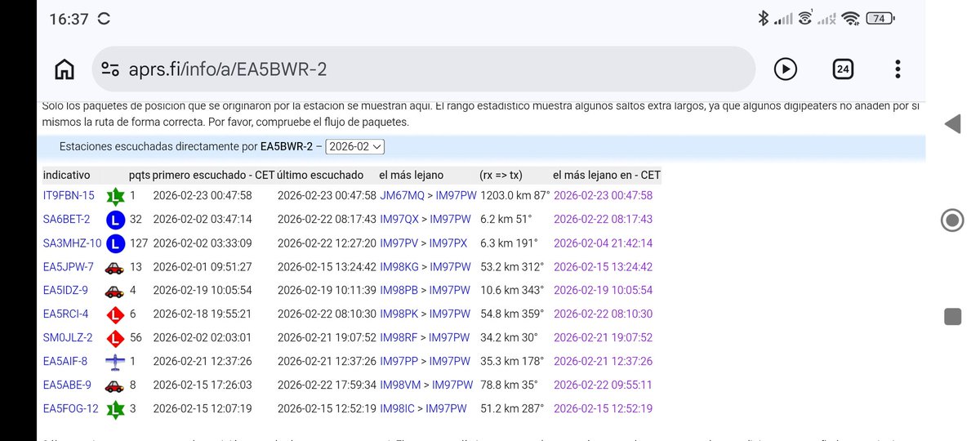Open station link IT9FBN-15
980x441 pixels.
coord(69,196)
